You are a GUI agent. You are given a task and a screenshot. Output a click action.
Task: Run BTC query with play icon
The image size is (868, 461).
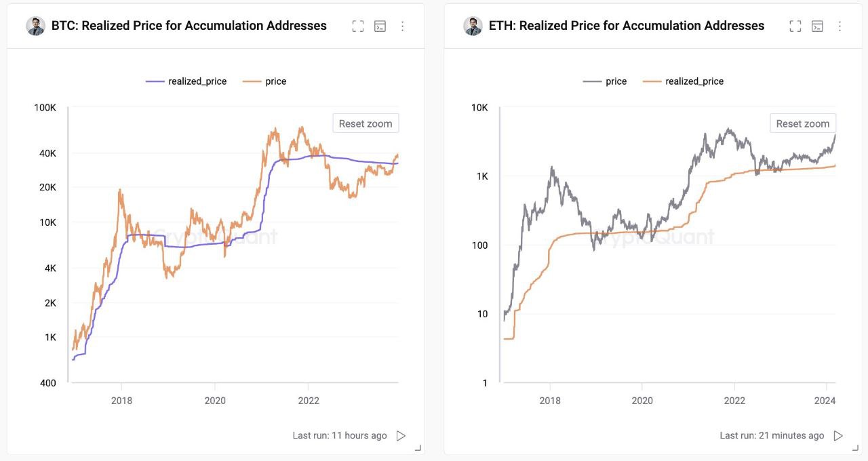coord(401,435)
